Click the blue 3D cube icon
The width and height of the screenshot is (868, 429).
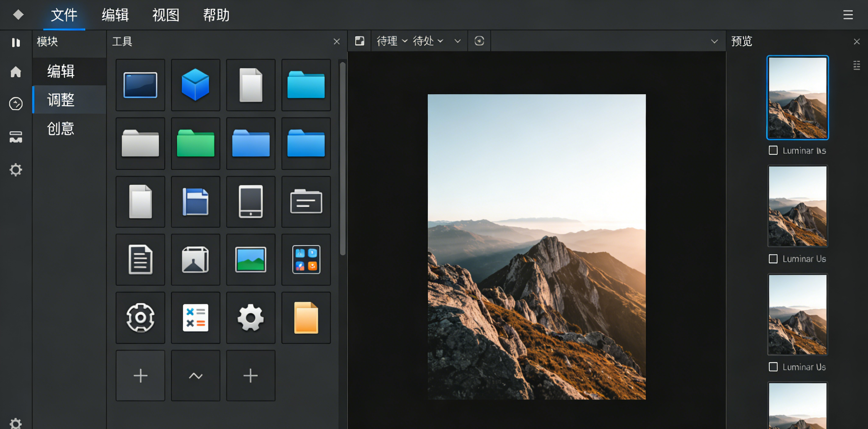pyautogui.click(x=196, y=85)
